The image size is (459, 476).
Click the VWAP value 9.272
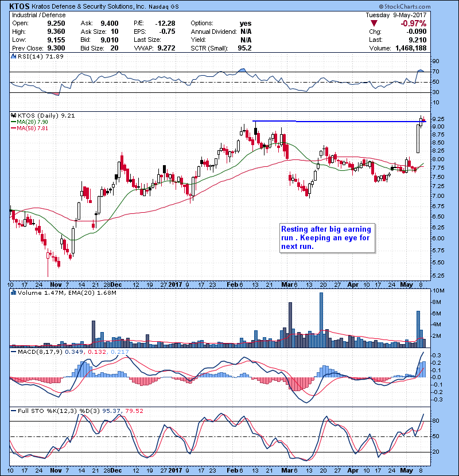[x=166, y=48]
